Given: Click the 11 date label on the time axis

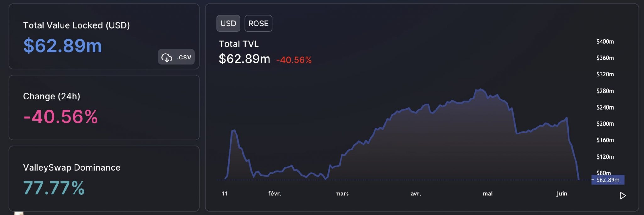Looking at the screenshot, I should 225,194.
